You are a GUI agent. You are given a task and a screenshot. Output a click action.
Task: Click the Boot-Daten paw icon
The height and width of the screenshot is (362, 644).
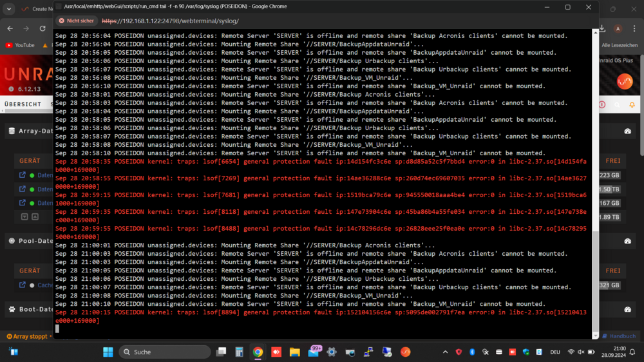(x=12, y=309)
